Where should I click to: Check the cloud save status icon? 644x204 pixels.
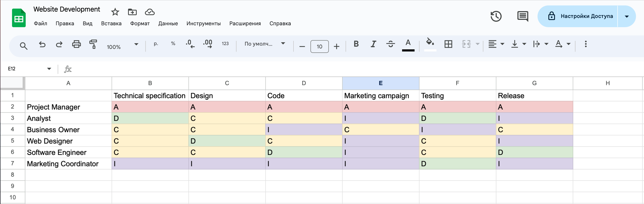(x=150, y=12)
